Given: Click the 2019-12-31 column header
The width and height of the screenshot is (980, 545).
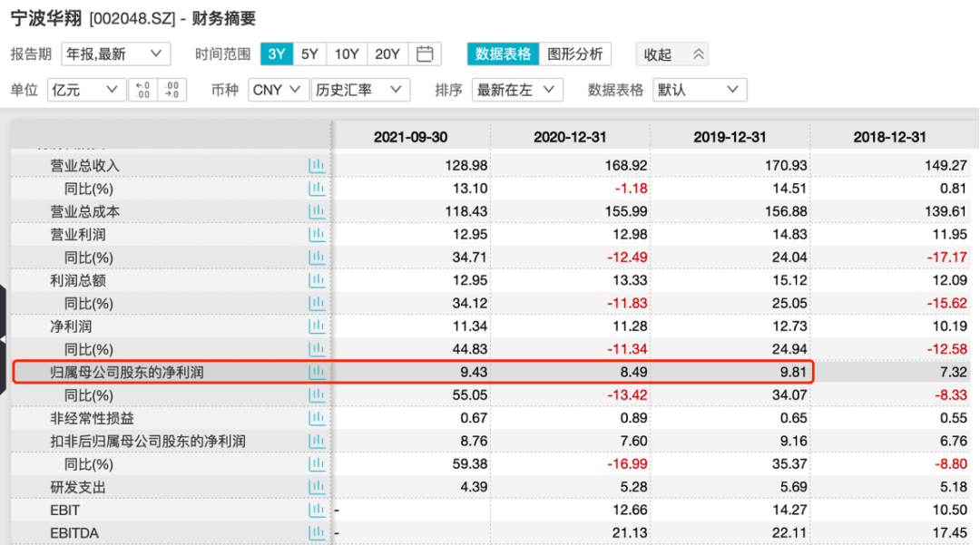Looking at the screenshot, I should [x=730, y=137].
